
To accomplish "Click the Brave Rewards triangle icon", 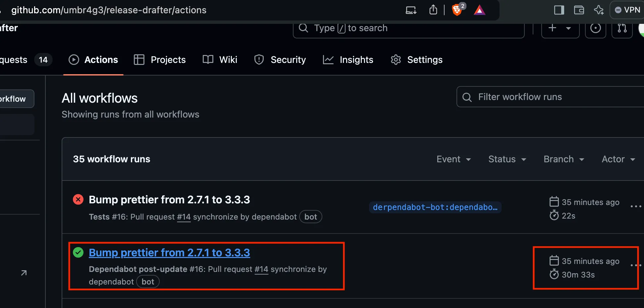I will [x=479, y=10].
